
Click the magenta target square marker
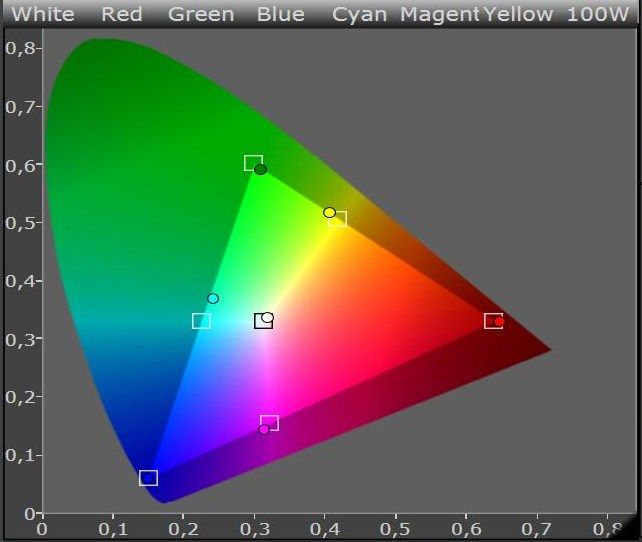click(x=269, y=423)
